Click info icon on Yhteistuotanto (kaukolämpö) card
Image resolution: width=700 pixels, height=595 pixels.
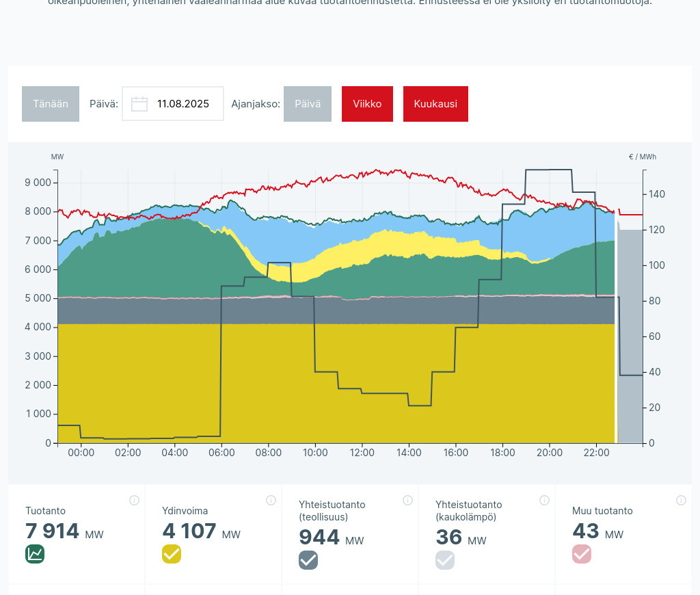coord(544,500)
